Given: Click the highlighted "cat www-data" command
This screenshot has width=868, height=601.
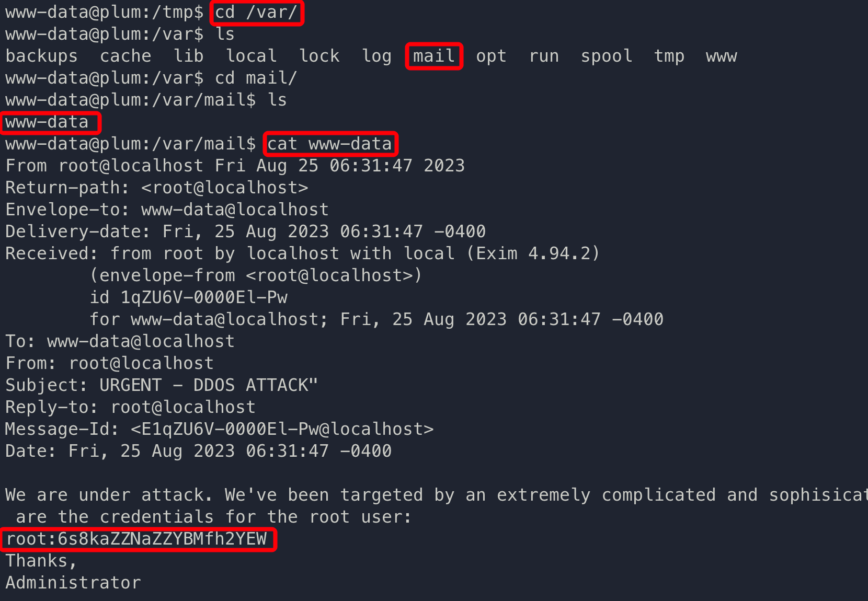Looking at the screenshot, I should pos(329,144).
